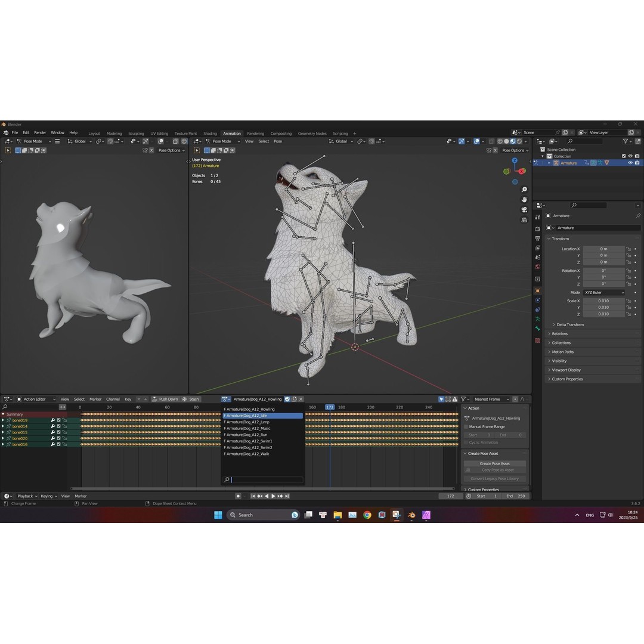644x644 pixels.
Task: Select Armature|Dog_A12_Walk action from list
Action: (262, 454)
